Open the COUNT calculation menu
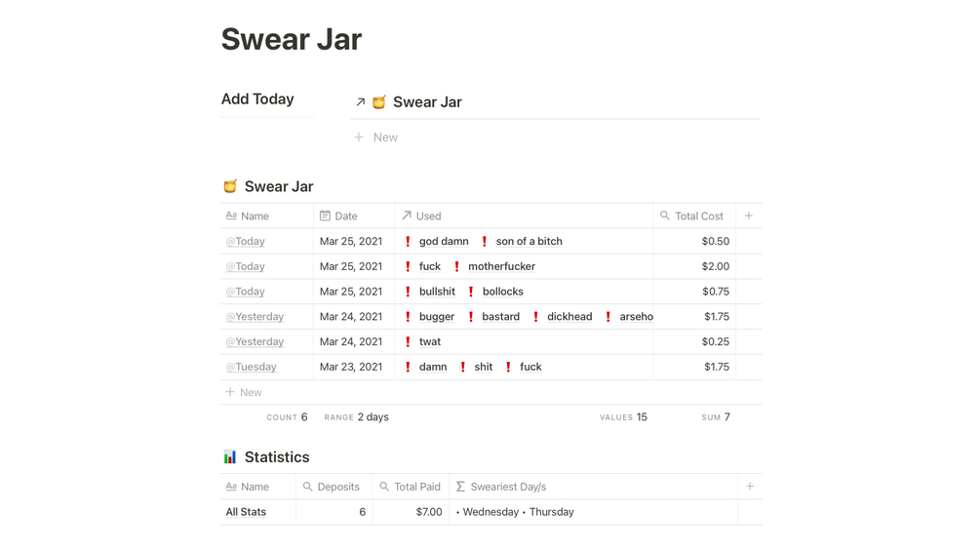 (287, 417)
